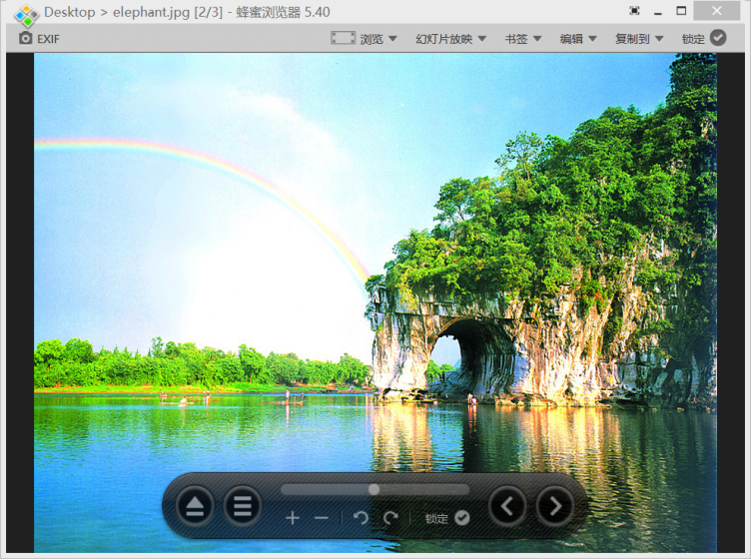Open the 编辑 menu

[x=571, y=39]
